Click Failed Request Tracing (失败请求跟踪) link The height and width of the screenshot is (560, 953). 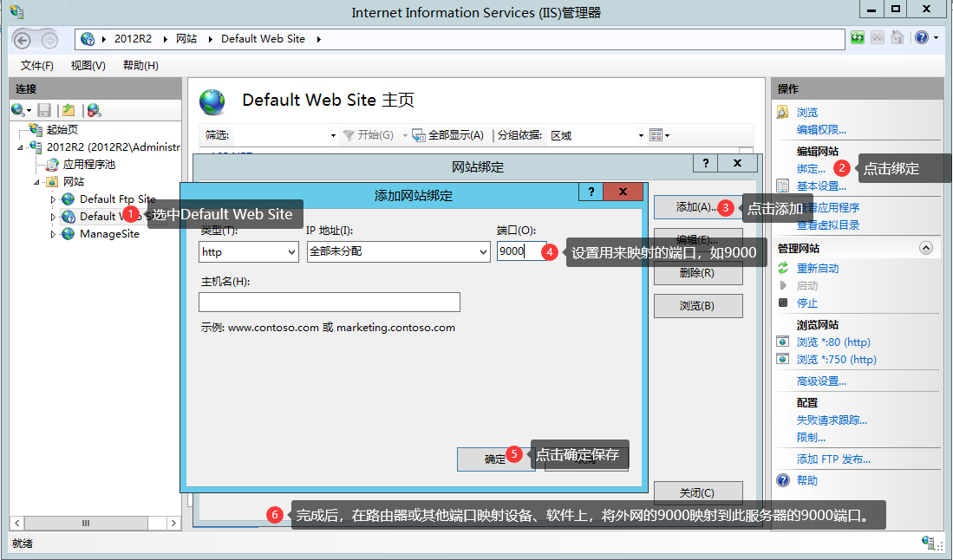point(832,420)
